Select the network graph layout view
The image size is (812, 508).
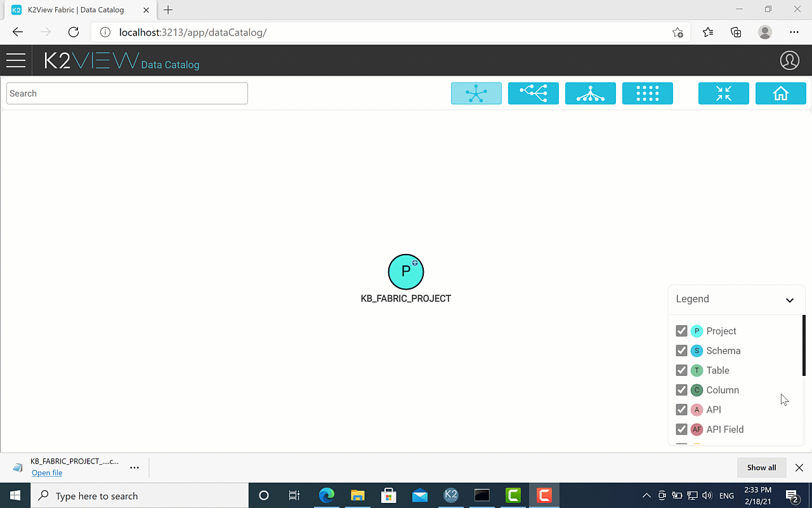pos(476,93)
